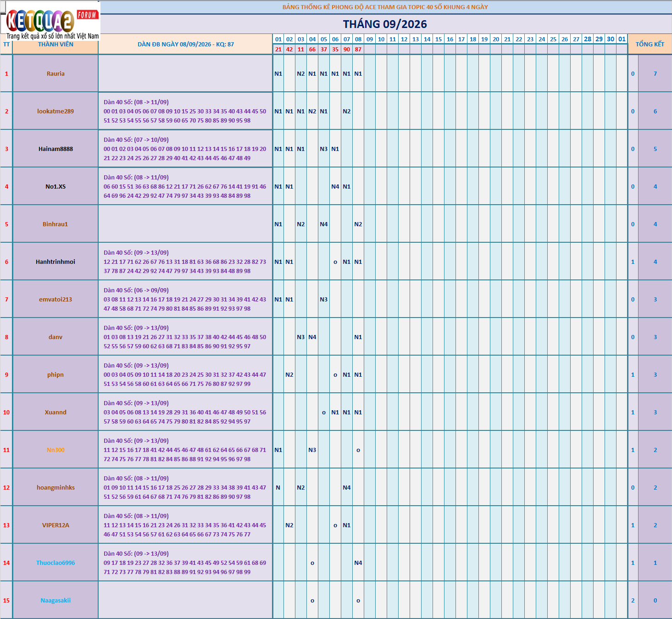
Task: Click member name danv
Action: 56,337
